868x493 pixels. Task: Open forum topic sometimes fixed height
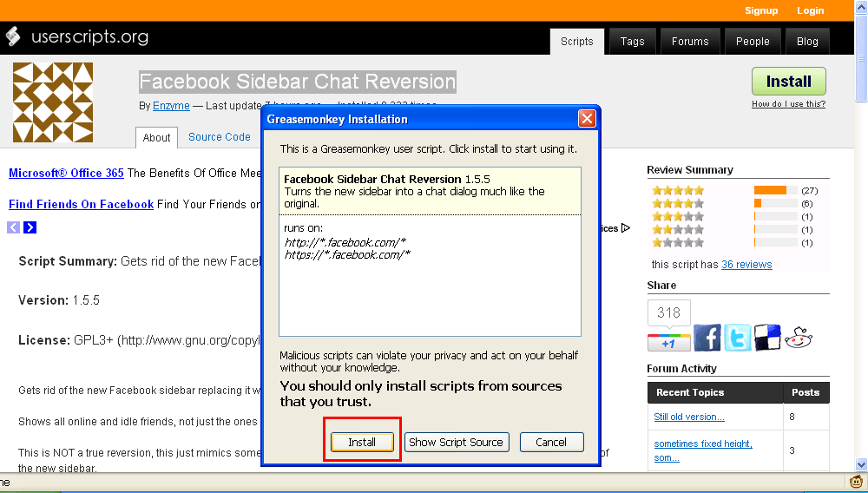(x=703, y=450)
